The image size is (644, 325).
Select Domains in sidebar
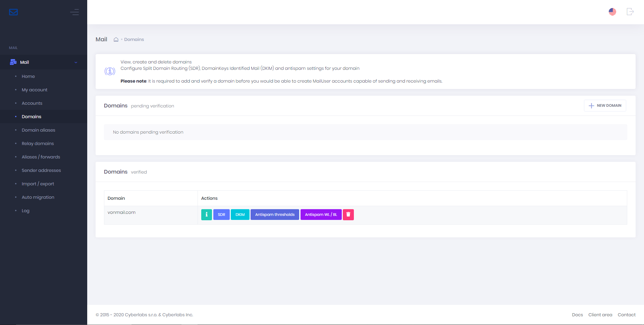pyautogui.click(x=32, y=117)
